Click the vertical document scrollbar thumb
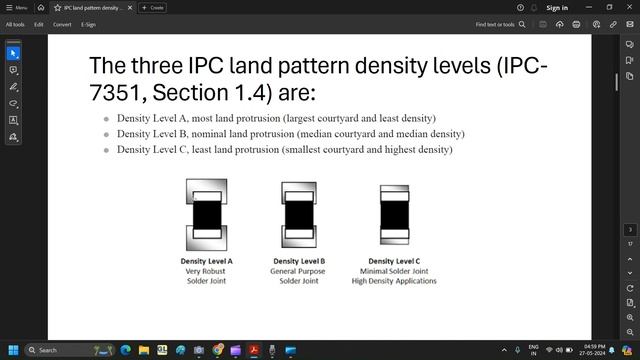Image resolution: width=640 pixels, height=360 pixels. click(x=616, y=82)
